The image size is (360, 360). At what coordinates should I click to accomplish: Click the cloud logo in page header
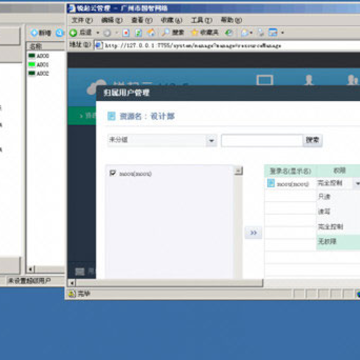96,87
